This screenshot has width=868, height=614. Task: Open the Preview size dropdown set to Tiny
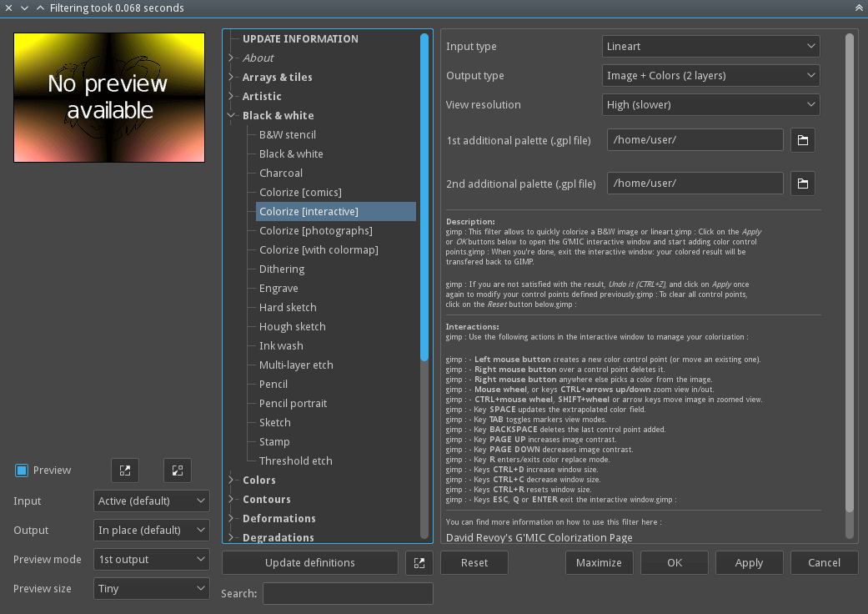tap(151, 588)
